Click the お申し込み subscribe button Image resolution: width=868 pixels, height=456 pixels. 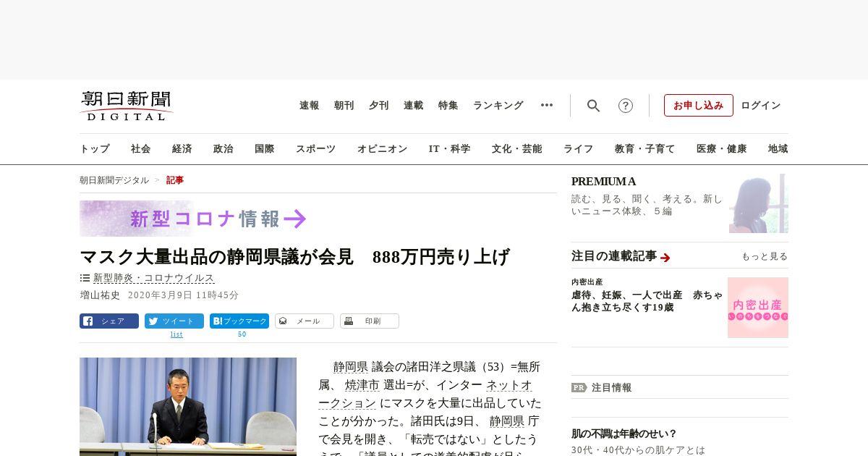tap(699, 105)
